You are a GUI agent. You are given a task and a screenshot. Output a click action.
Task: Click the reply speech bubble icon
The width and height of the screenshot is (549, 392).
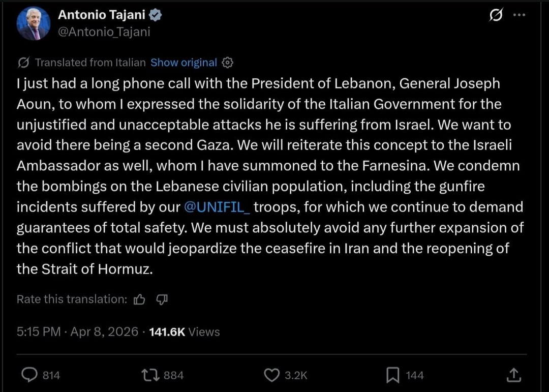click(29, 375)
